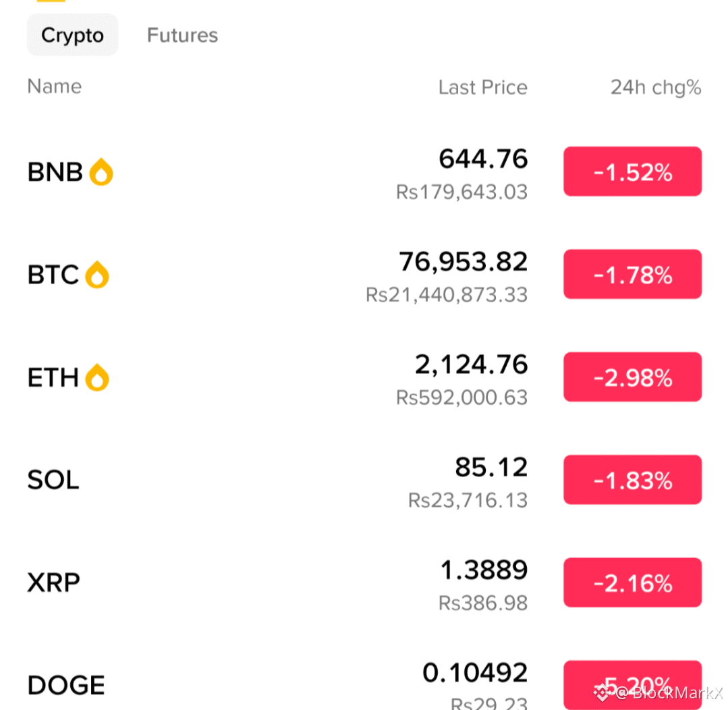The height and width of the screenshot is (710, 728).
Task: Switch to the Crypto tab
Action: (72, 35)
